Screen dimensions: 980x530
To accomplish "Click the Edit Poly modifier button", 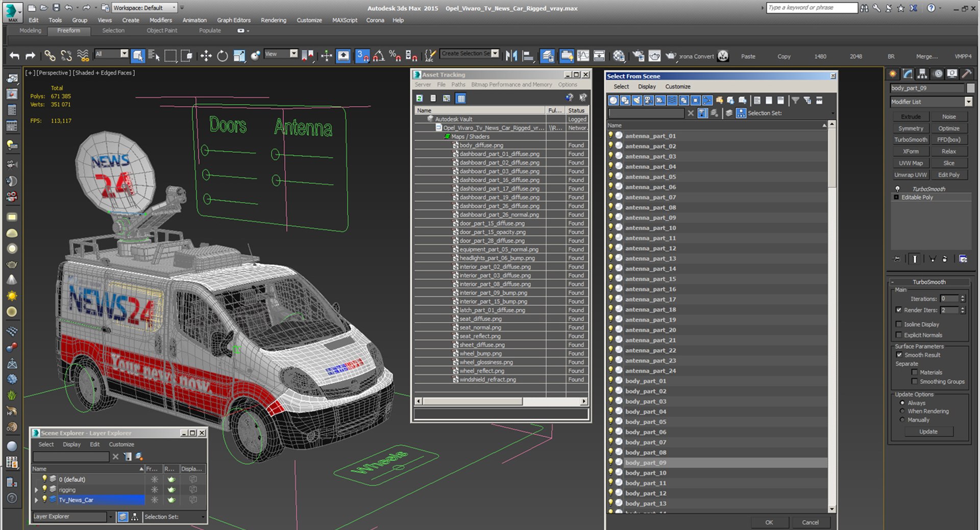I will coord(949,175).
